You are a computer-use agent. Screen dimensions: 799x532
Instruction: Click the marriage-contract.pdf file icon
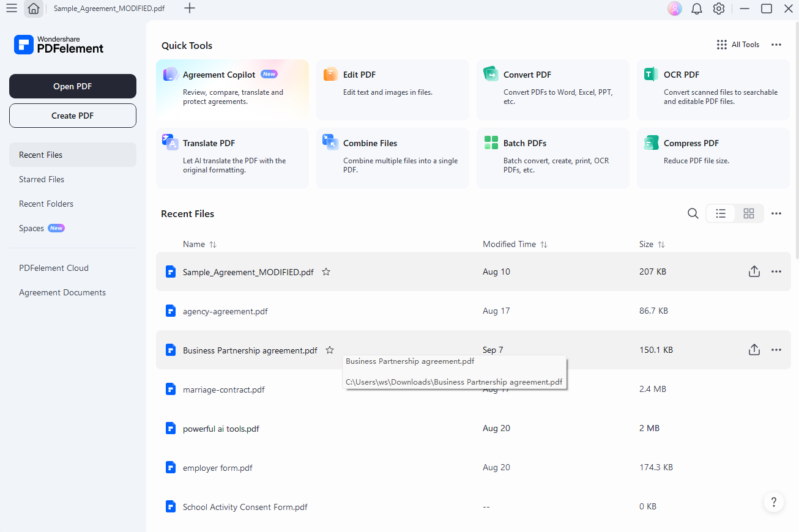[x=171, y=389]
